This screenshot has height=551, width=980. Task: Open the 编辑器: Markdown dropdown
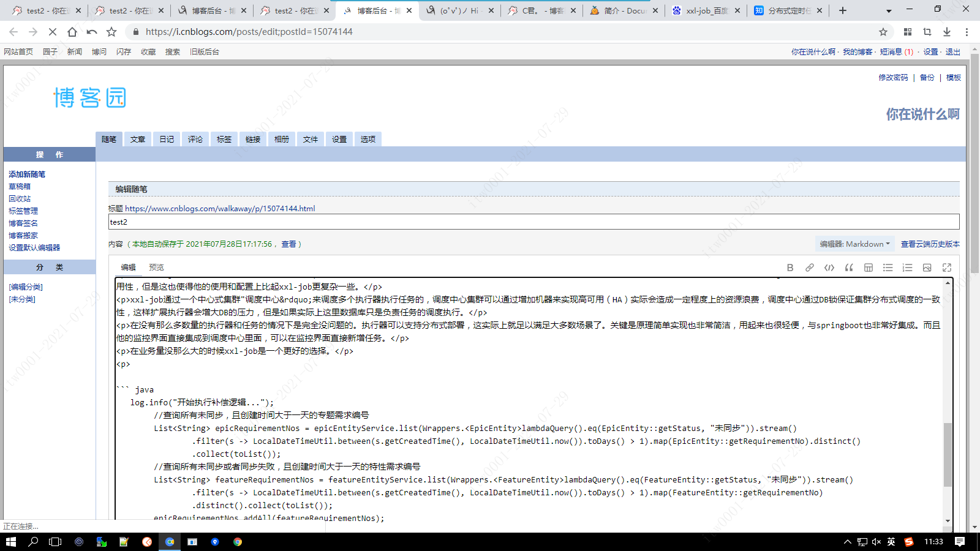coord(854,244)
